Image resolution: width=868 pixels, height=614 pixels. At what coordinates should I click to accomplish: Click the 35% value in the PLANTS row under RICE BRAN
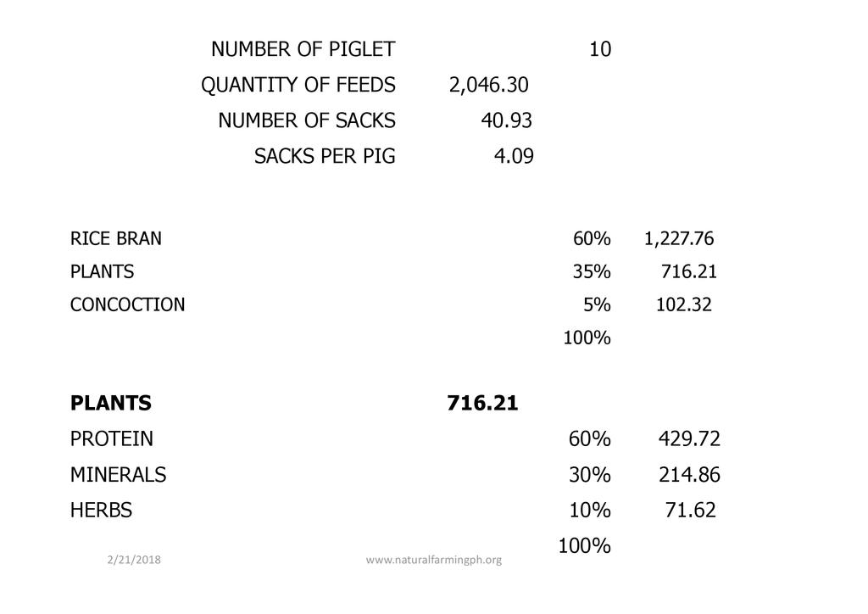(x=591, y=272)
